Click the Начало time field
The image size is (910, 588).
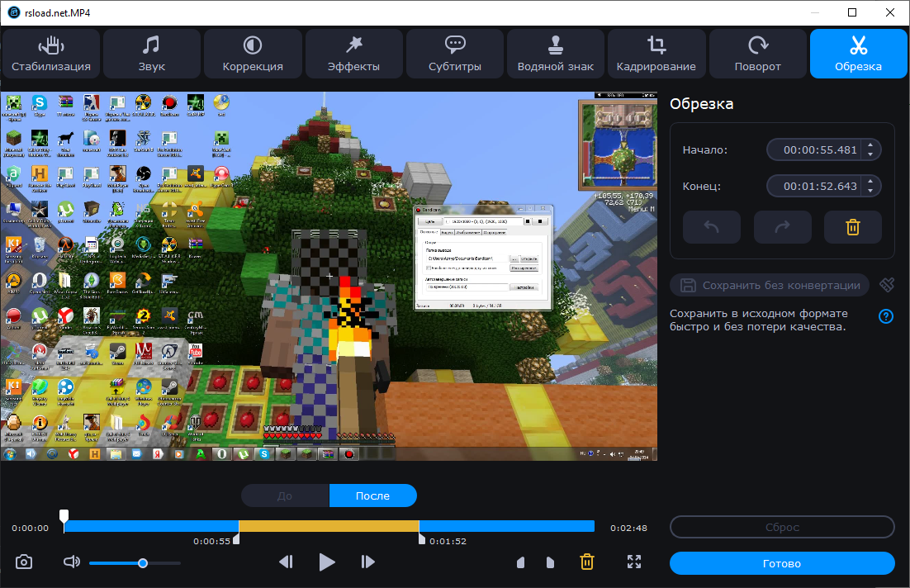[819, 149]
